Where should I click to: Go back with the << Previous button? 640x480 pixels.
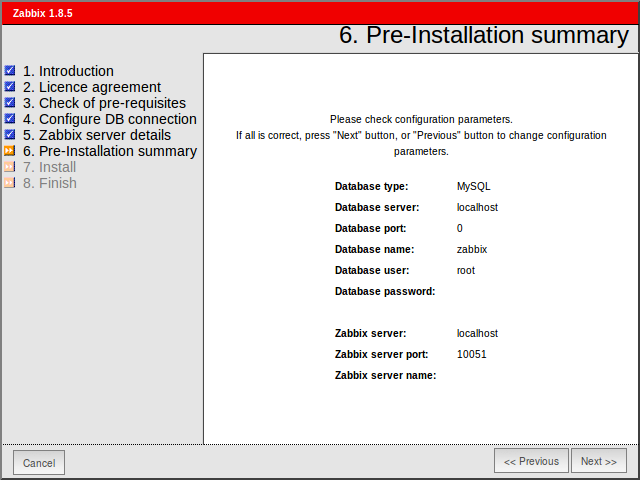531,461
